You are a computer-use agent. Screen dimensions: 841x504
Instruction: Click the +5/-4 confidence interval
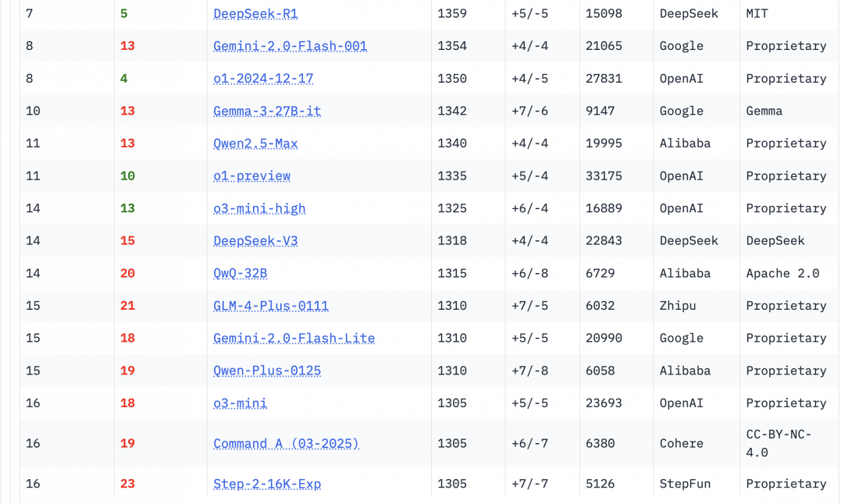530,176
